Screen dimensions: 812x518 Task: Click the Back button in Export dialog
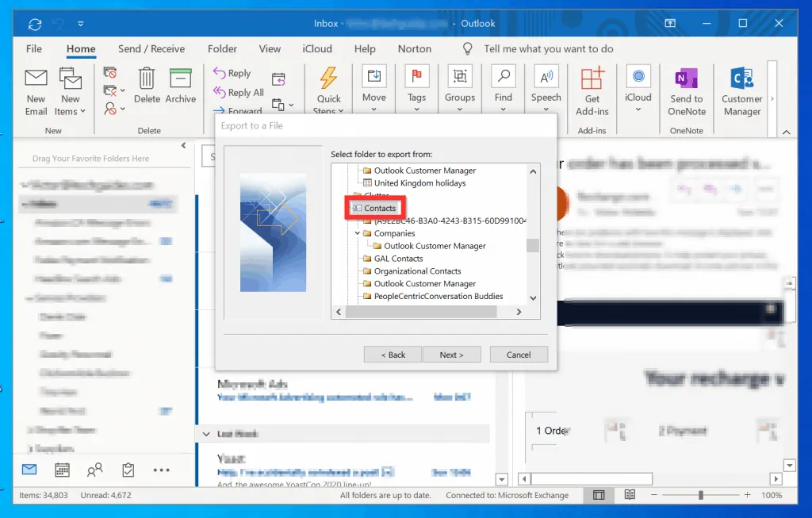[393, 355]
